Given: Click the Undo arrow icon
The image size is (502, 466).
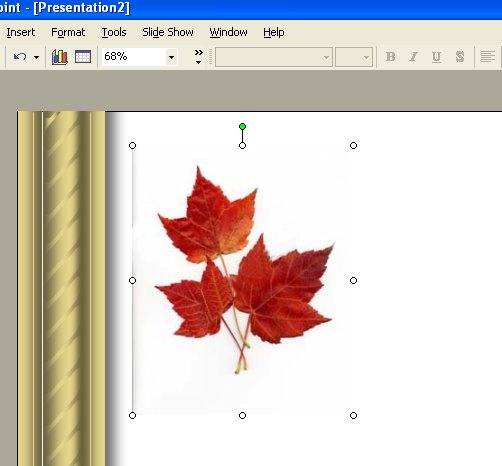Looking at the screenshot, I should 20,57.
